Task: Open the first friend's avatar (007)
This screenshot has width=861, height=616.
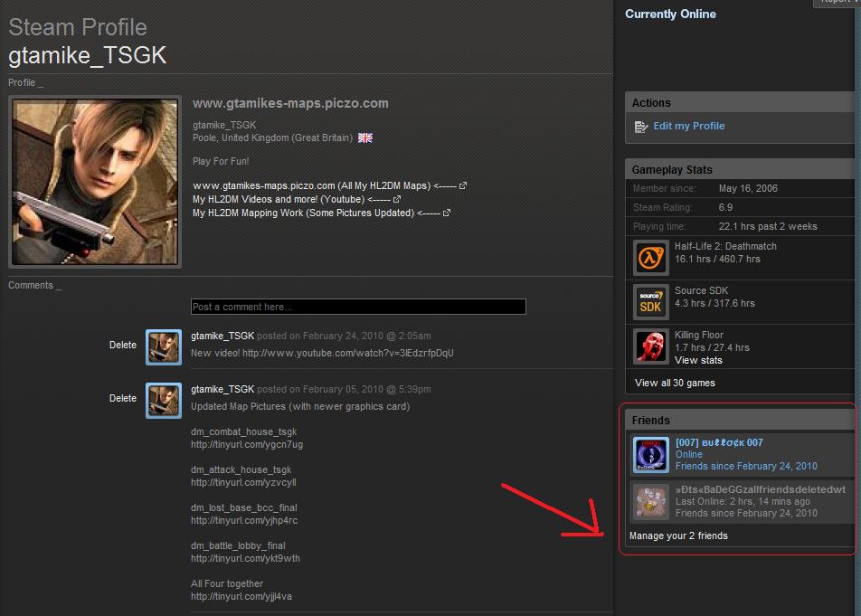Action: click(x=650, y=455)
